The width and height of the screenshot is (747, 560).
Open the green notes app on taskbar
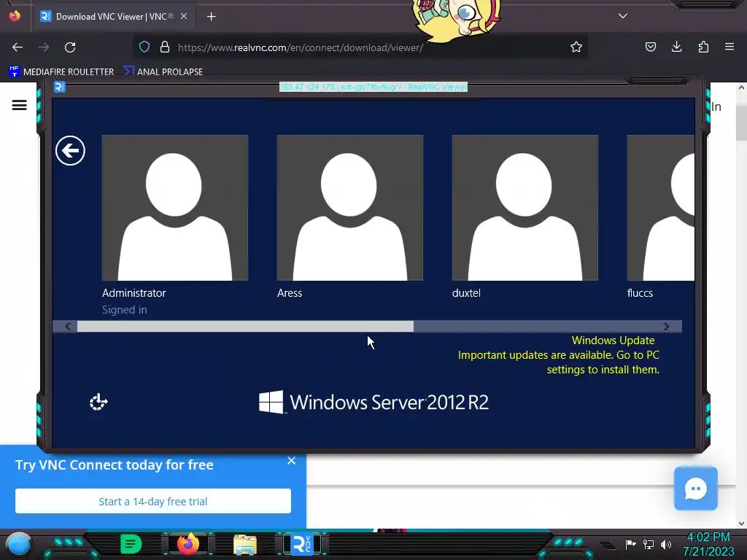(x=131, y=544)
